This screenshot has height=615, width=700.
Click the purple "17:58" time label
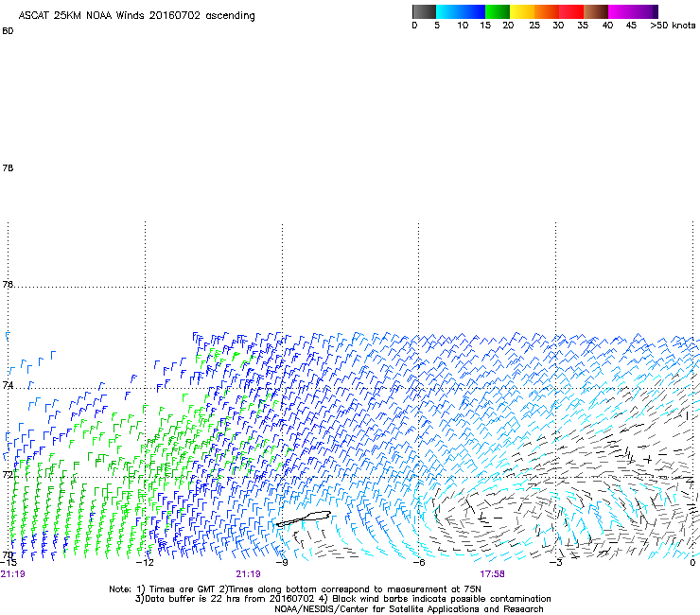(493, 574)
